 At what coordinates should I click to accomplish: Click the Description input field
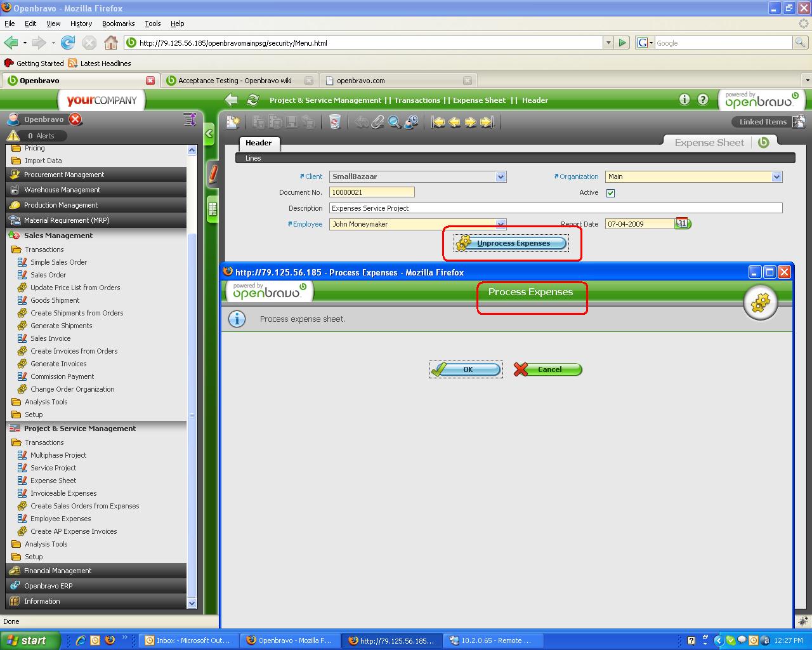point(556,208)
